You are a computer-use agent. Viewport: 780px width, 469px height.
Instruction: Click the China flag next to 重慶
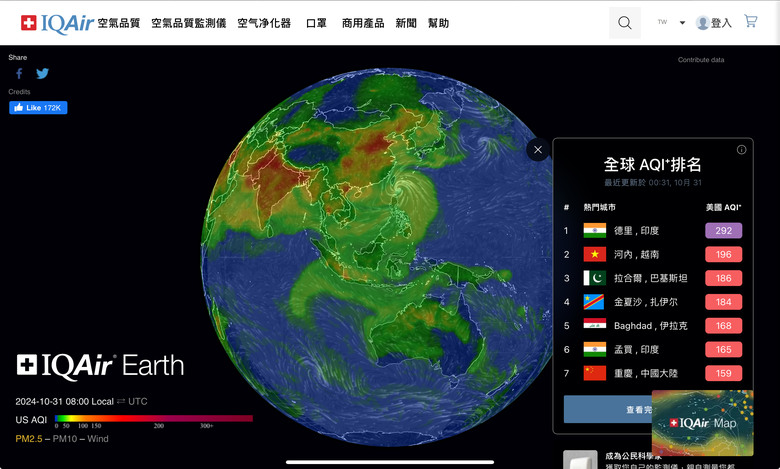[594, 373]
